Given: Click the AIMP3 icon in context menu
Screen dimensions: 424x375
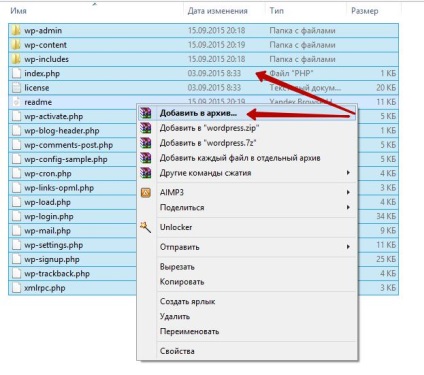Looking at the screenshot, I should 146,193.
